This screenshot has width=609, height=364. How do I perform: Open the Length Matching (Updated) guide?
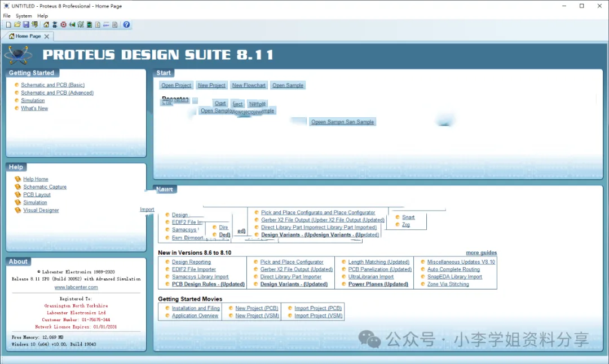pos(379,262)
